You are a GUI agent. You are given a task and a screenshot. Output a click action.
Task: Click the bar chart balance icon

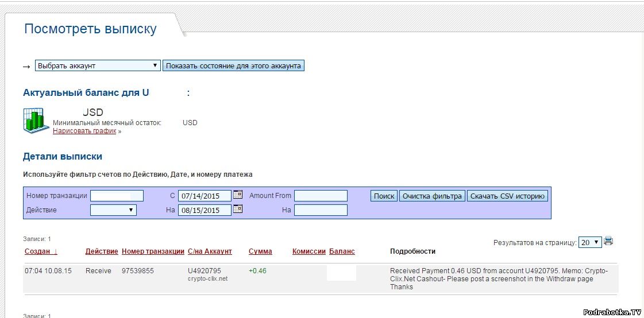(x=36, y=121)
